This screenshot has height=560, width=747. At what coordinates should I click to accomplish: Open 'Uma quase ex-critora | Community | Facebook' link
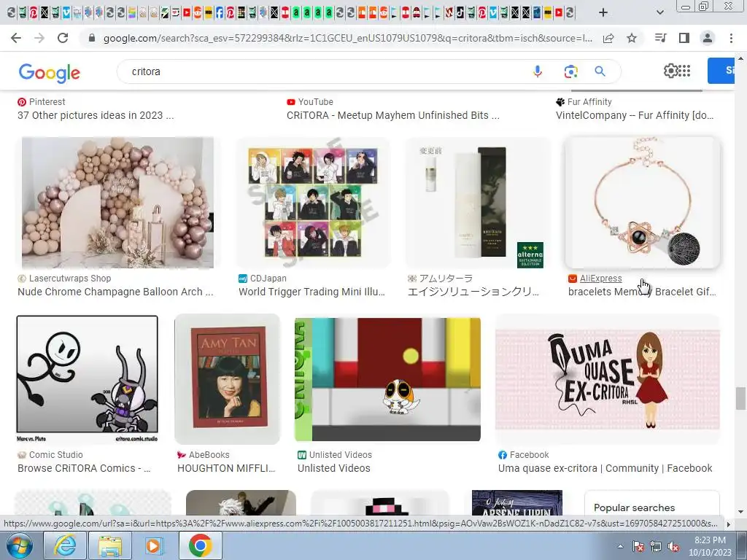click(x=605, y=469)
